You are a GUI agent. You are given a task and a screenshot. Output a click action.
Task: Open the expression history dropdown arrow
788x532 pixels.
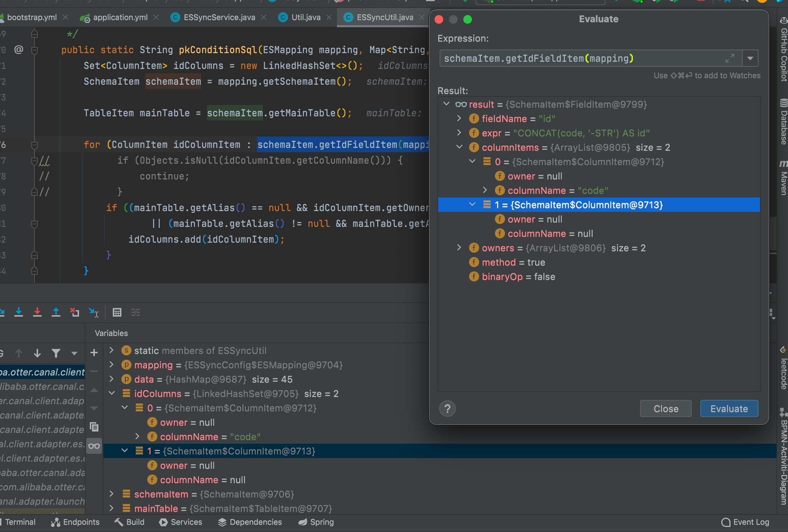tap(750, 58)
